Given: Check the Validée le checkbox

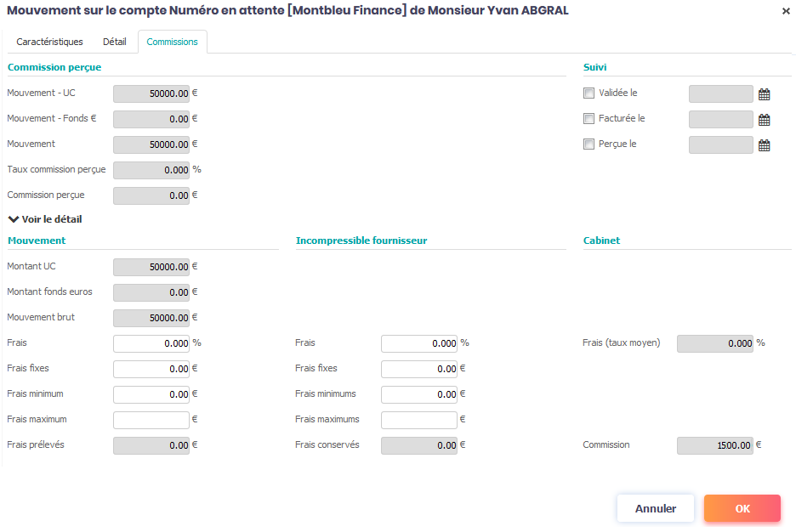Looking at the screenshot, I should pos(588,93).
